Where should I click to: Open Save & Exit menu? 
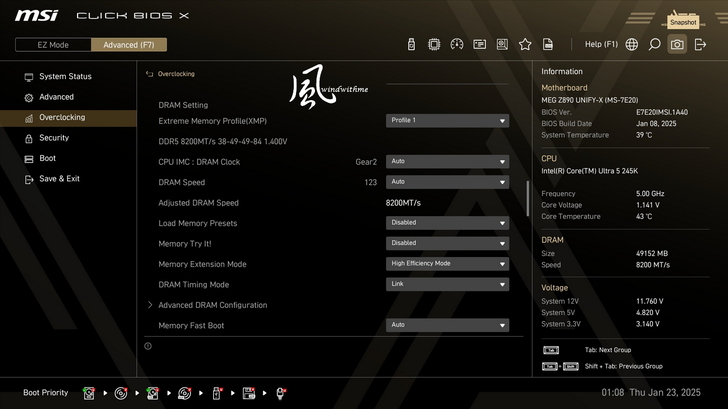pyautogui.click(x=68, y=178)
